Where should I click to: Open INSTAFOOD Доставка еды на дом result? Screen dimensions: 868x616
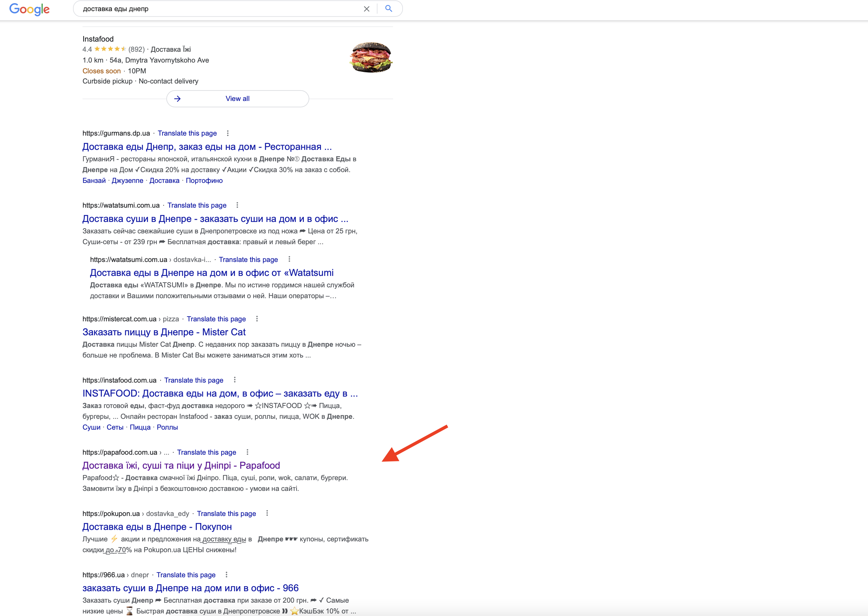pyautogui.click(x=220, y=393)
